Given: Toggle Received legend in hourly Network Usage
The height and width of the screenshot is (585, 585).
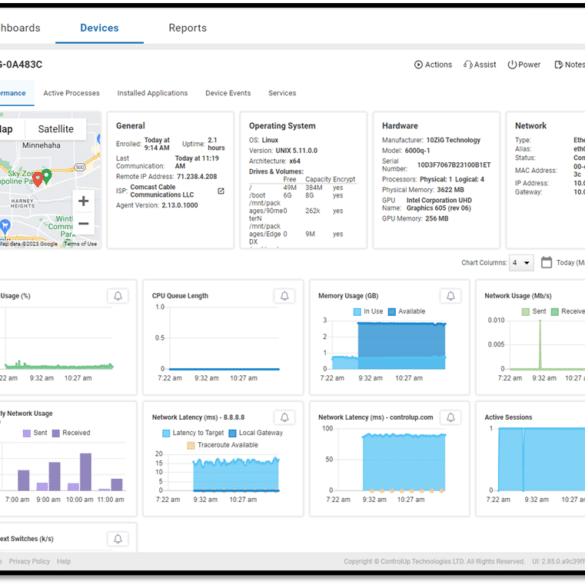Looking at the screenshot, I should coord(71,433).
